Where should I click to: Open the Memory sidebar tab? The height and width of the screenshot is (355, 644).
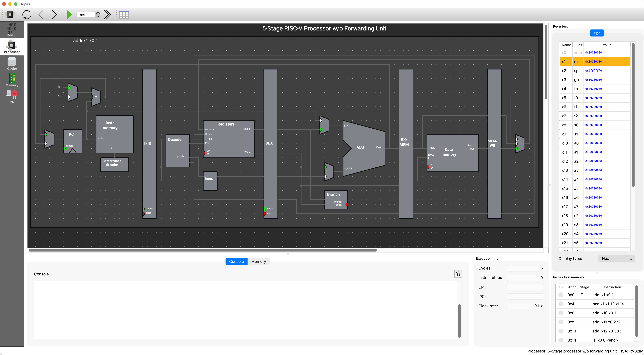(x=12, y=80)
